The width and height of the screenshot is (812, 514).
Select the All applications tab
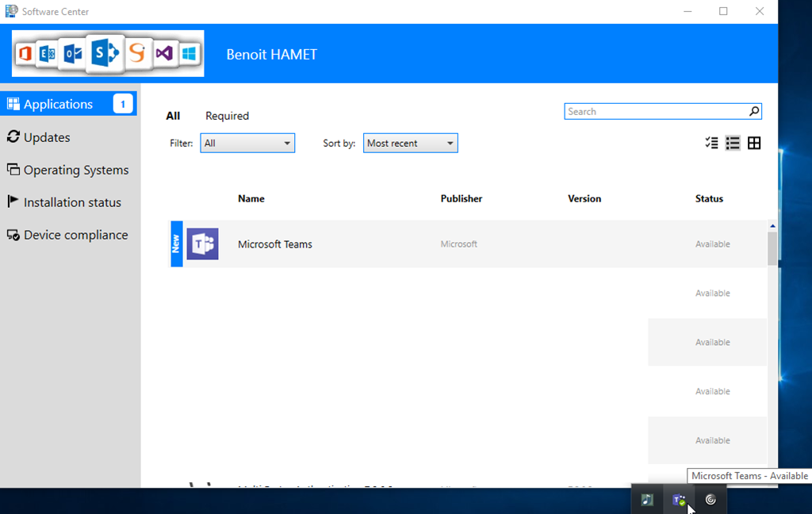click(173, 116)
